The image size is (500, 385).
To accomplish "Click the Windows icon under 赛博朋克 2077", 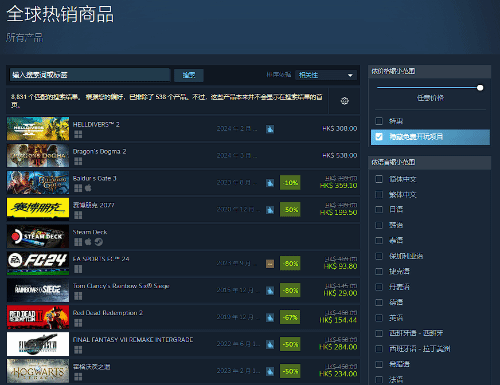I will point(78,215).
